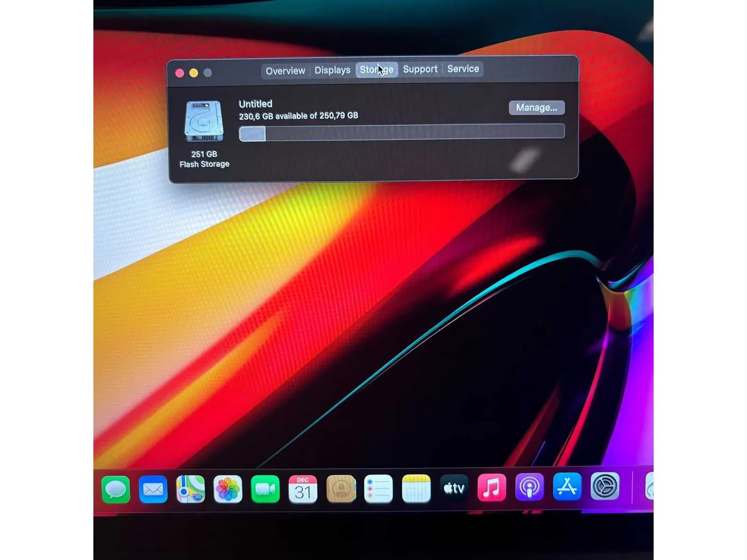Click the flash storage disk drive icon
Screen dimensions: 747x560
pos(204,121)
